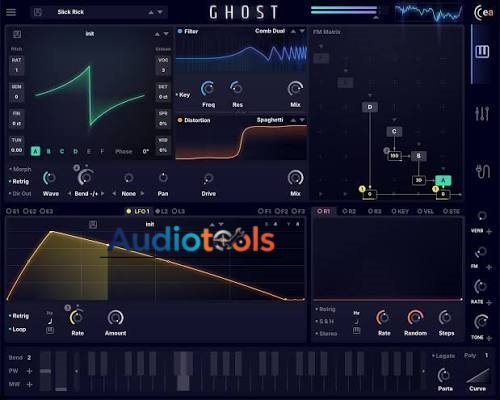Click the LFO 1 shape save icon
The image size is (500, 400).
(93, 224)
